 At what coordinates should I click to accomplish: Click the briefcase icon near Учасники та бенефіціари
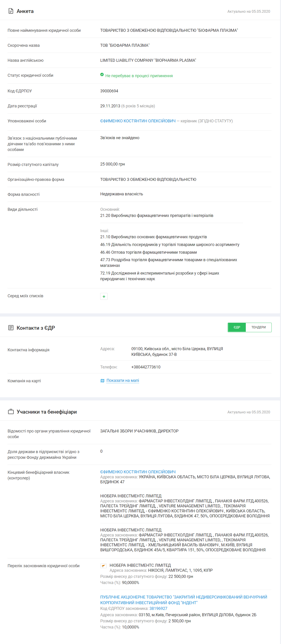pyautogui.click(x=11, y=412)
